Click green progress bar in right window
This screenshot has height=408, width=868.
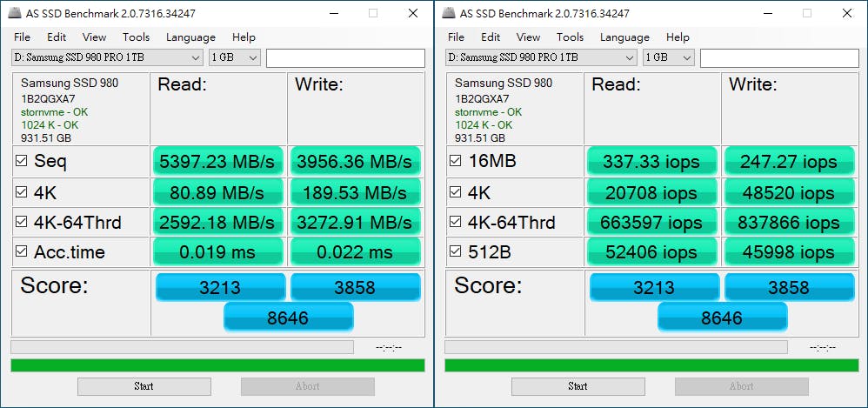651,365
